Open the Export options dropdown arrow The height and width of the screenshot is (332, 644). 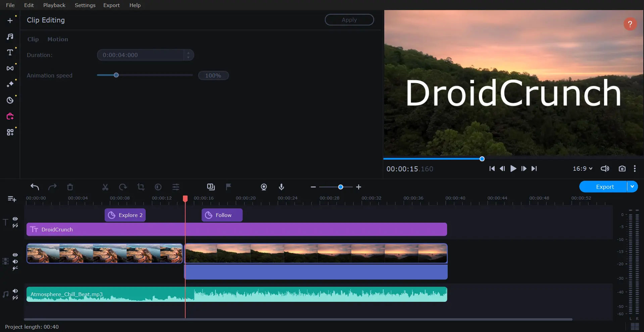click(632, 187)
